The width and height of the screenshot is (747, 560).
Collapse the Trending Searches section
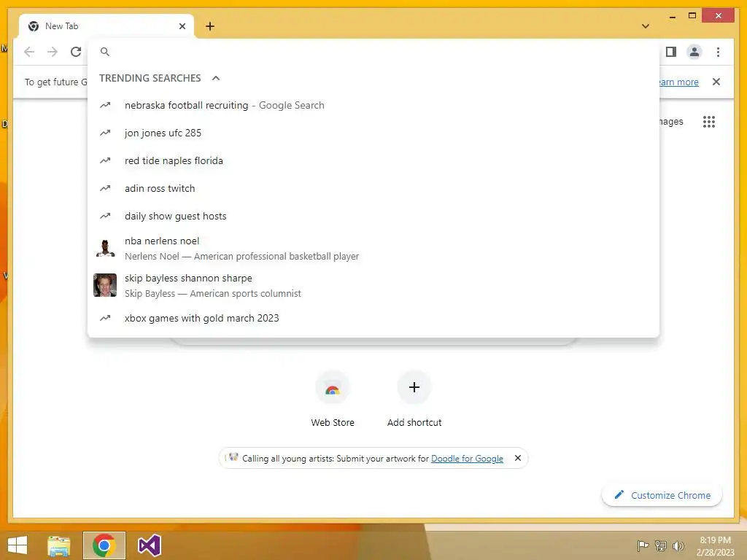[x=216, y=78]
